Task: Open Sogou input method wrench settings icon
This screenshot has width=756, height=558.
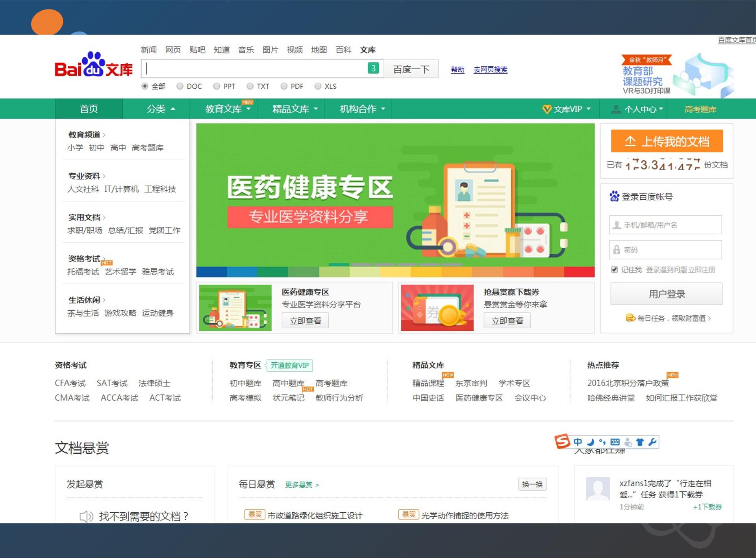Action: (652, 442)
